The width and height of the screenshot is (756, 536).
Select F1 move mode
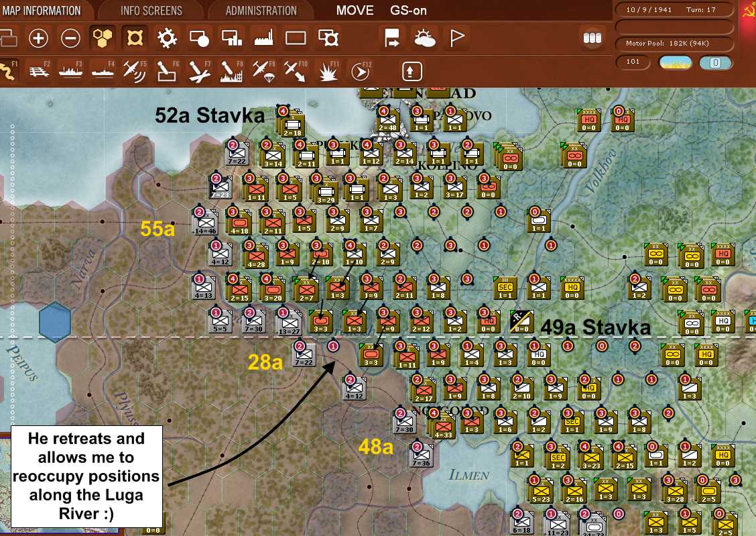coord(8,71)
